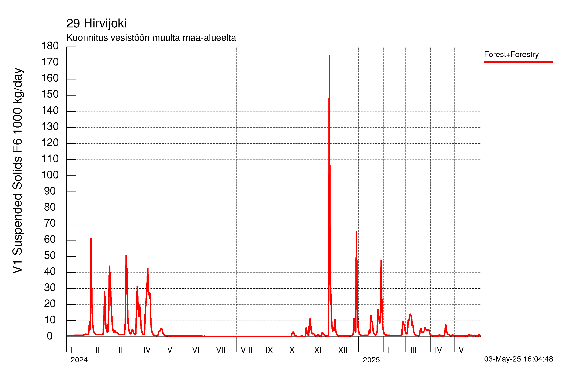Click the y-axis value 30

click(x=50, y=288)
